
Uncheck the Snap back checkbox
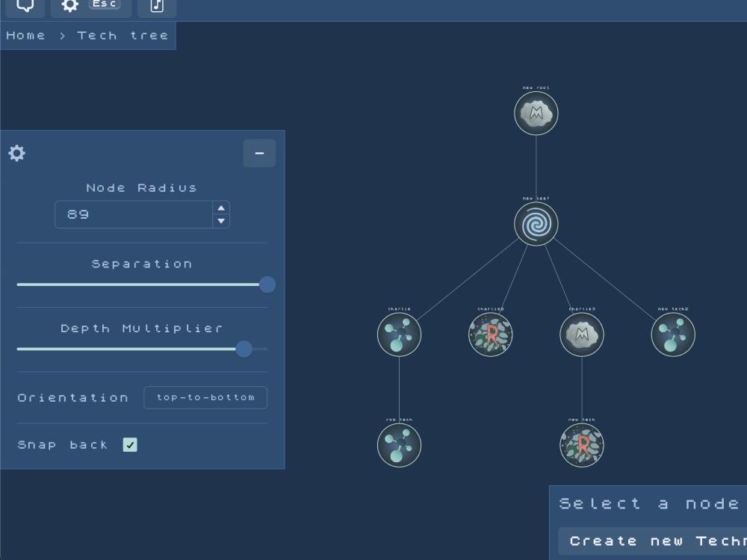(x=130, y=445)
